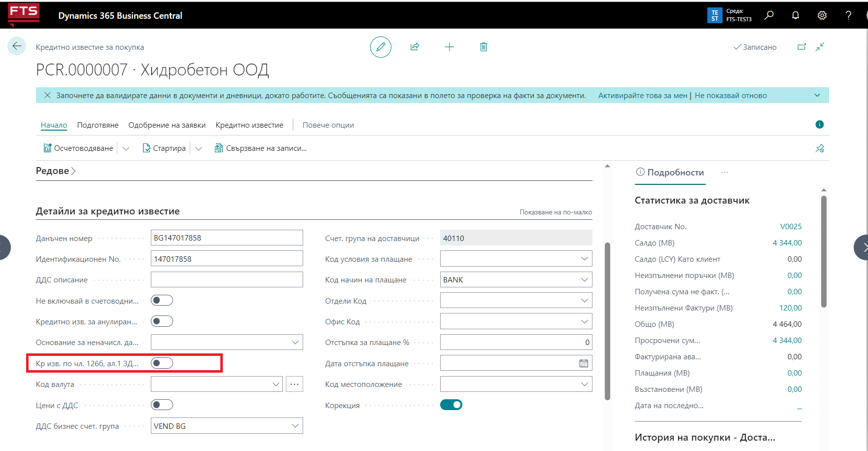Delete the document with the trash icon
Viewport: 868px width, 451px height.
[484, 47]
